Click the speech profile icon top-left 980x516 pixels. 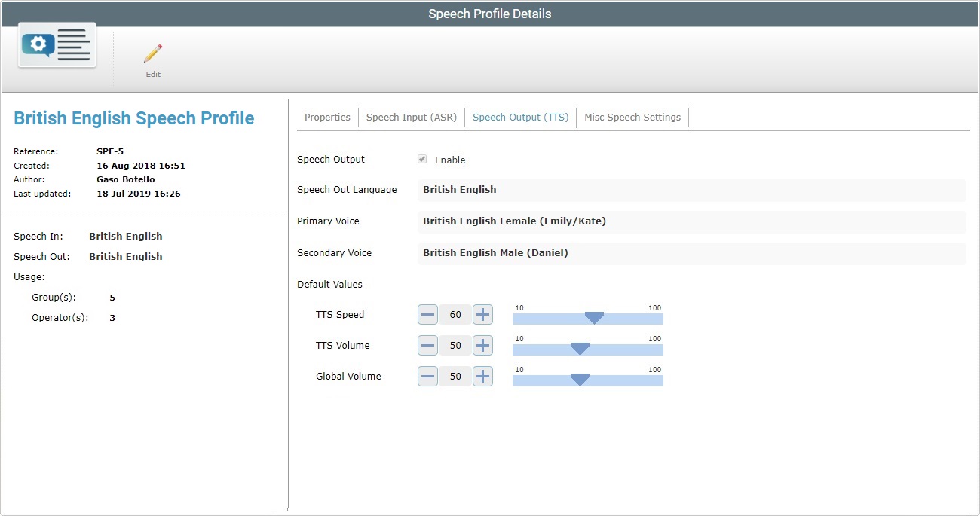pyautogui.click(x=56, y=45)
